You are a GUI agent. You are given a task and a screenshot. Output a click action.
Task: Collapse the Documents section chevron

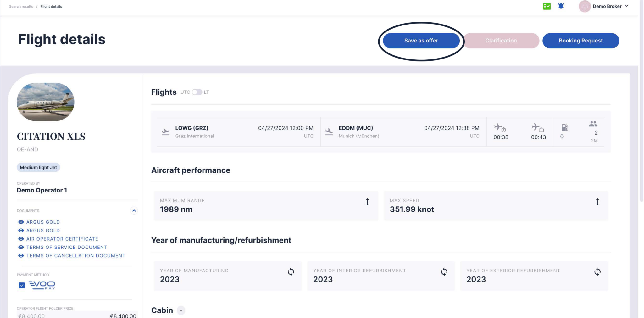point(134,211)
